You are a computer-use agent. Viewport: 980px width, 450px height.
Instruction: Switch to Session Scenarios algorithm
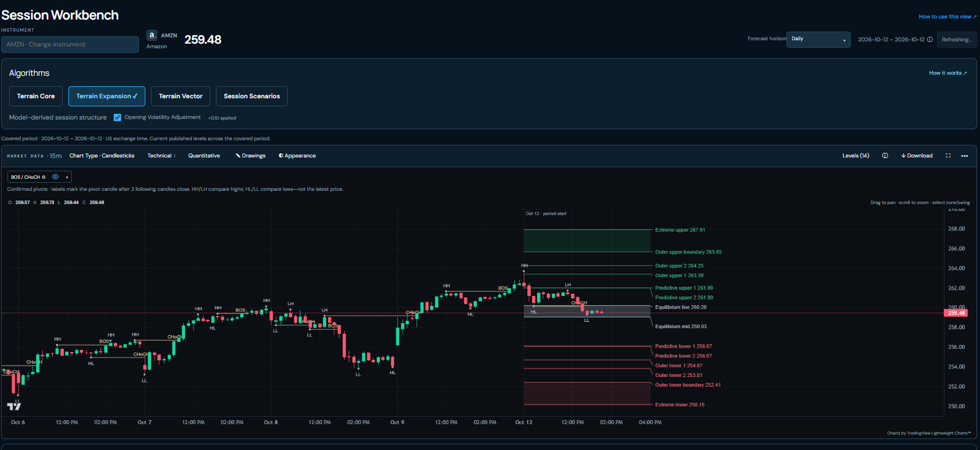coord(252,97)
